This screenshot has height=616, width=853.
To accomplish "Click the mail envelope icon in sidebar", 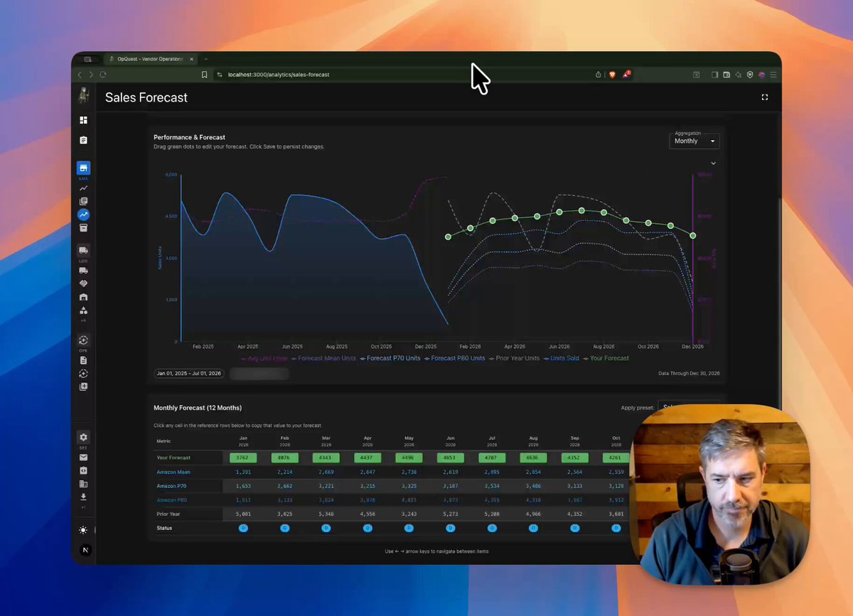I will coord(83,458).
